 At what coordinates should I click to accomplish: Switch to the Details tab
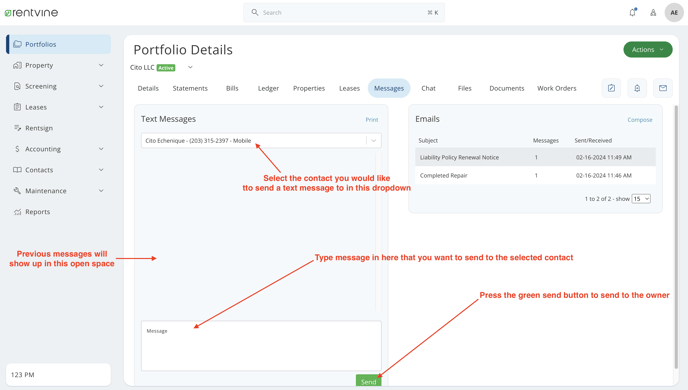(x=148, y=88)
